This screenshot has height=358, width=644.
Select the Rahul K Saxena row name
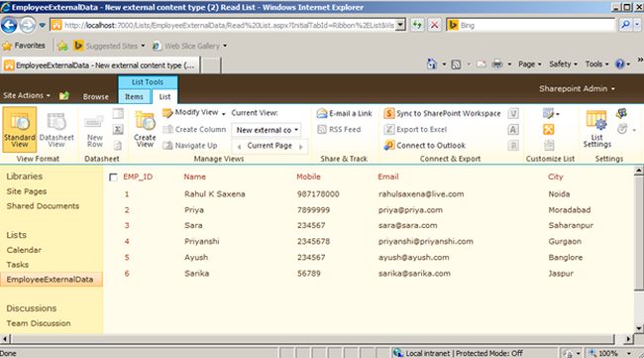coord(215,194)
